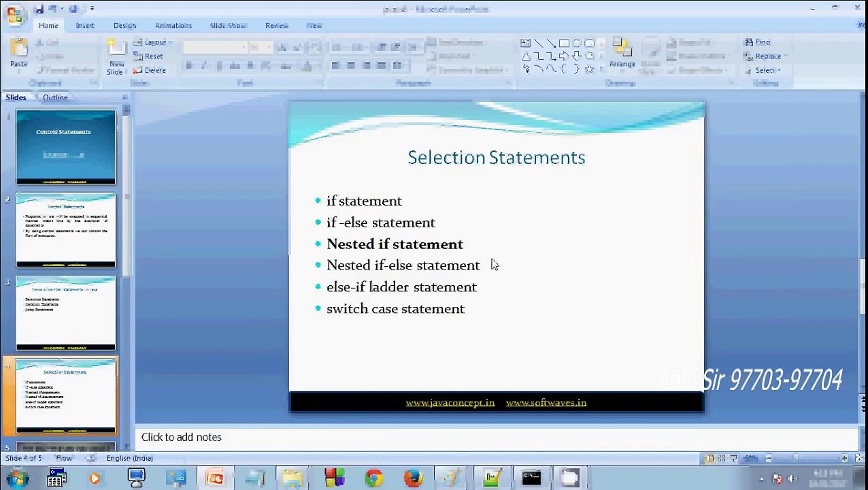The width and height of the screenshot is (868, 490).
Task: Click 'Nested if-else statement' bullet
Action: 403,265
